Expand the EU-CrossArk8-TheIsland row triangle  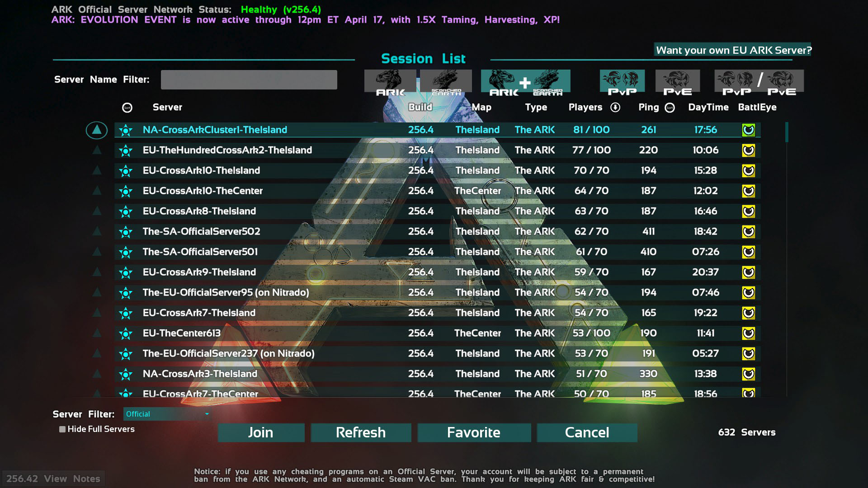point(97,211)
